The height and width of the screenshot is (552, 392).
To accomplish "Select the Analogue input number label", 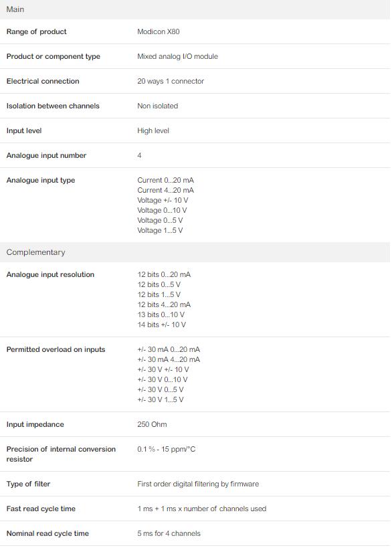I will click(46, 155).
